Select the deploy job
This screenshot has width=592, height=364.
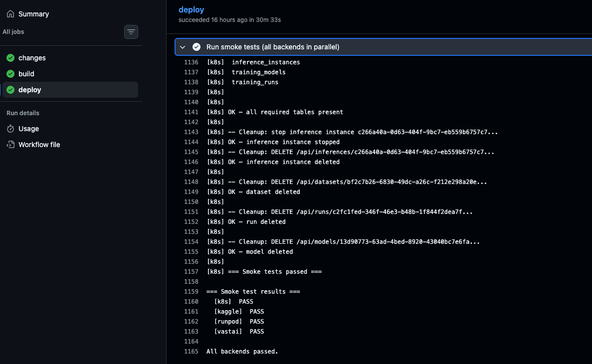[70, 89]
